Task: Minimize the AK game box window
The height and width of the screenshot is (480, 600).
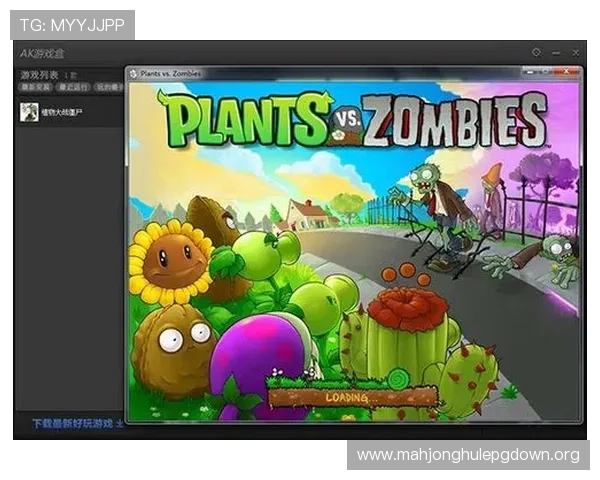Action: click(x=556, y=52)
